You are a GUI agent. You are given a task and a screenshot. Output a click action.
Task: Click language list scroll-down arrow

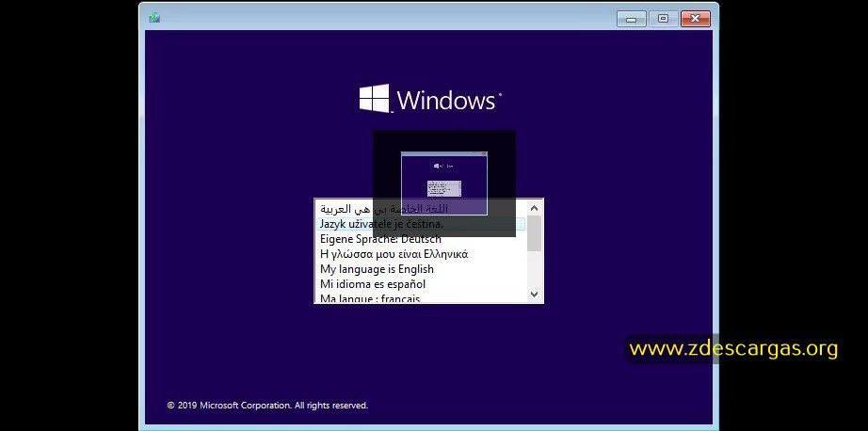[534, 295]
